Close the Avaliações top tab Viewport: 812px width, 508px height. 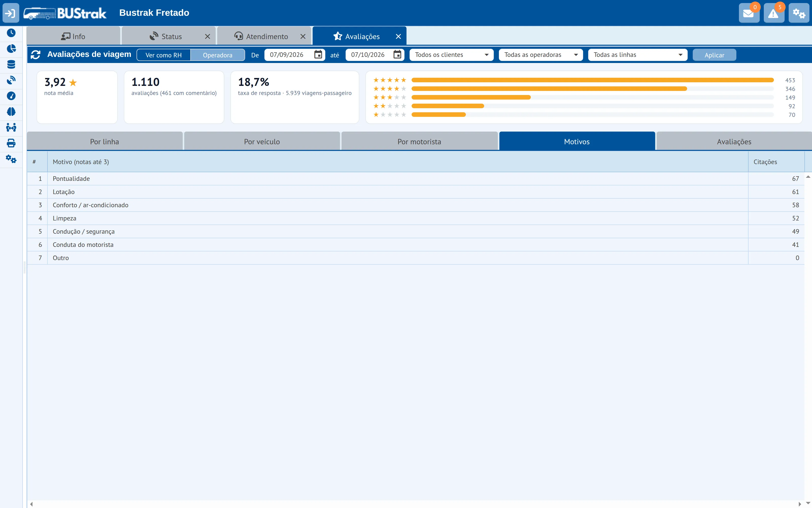click(398, 36)
